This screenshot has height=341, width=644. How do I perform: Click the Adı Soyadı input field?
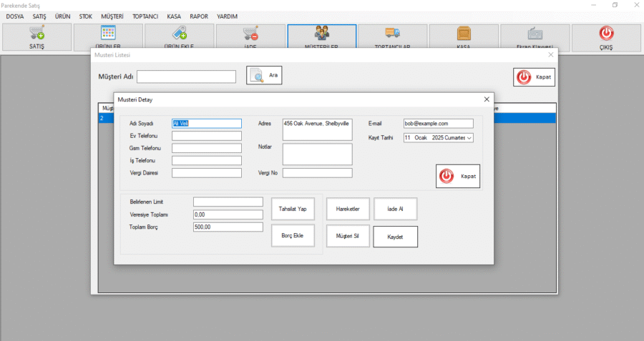tap(207, 124)
